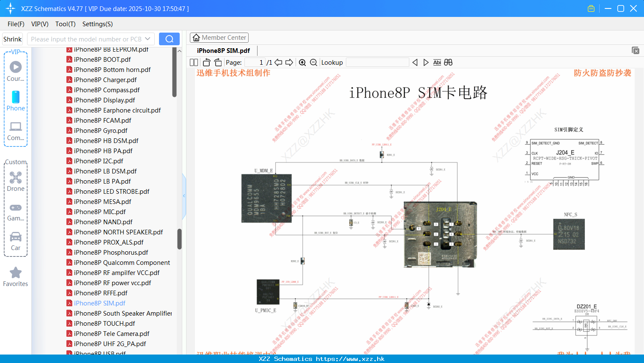
Task: Rotate the page clockwise
Action: (x=218, y=62)
